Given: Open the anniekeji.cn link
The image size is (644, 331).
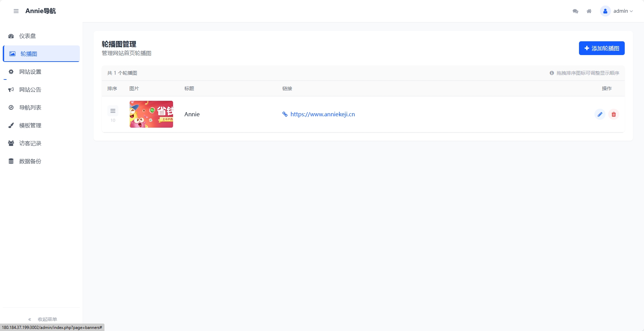Looking at the screenshot, I should pyautogui.click(x=322, y=114).
